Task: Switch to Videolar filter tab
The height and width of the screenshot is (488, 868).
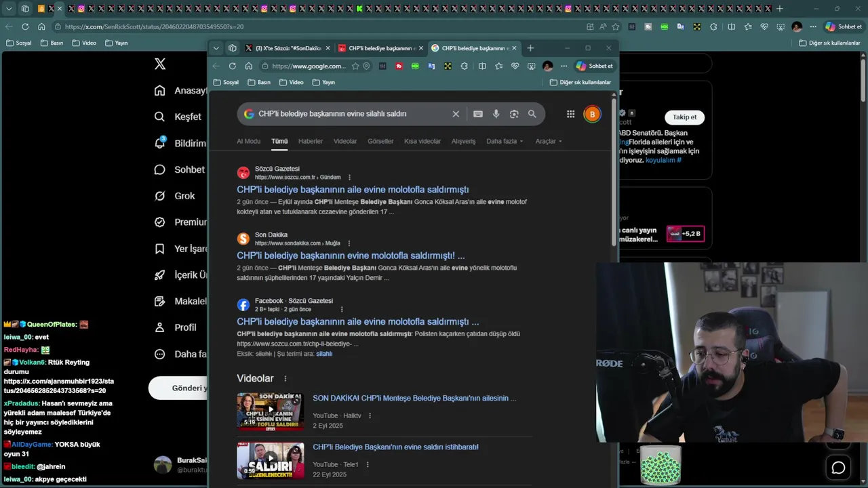Action: click(x=345, y=141)
